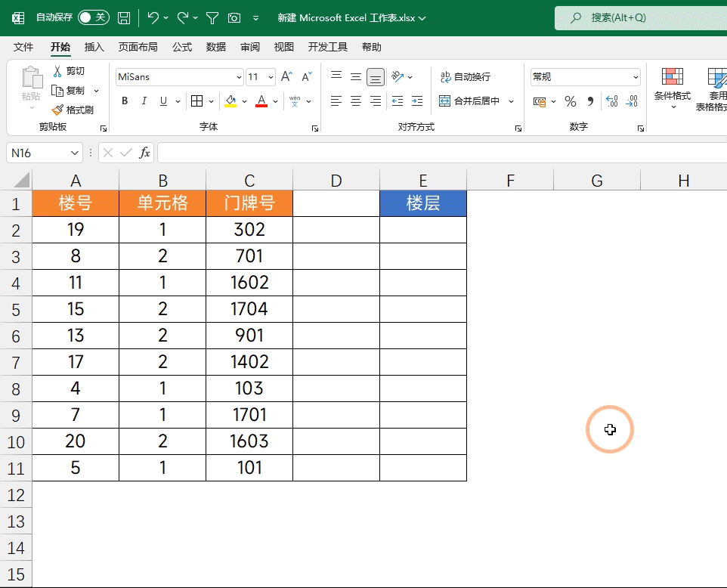Click the 自动换行 wrap text button

[x=465, y=76]
